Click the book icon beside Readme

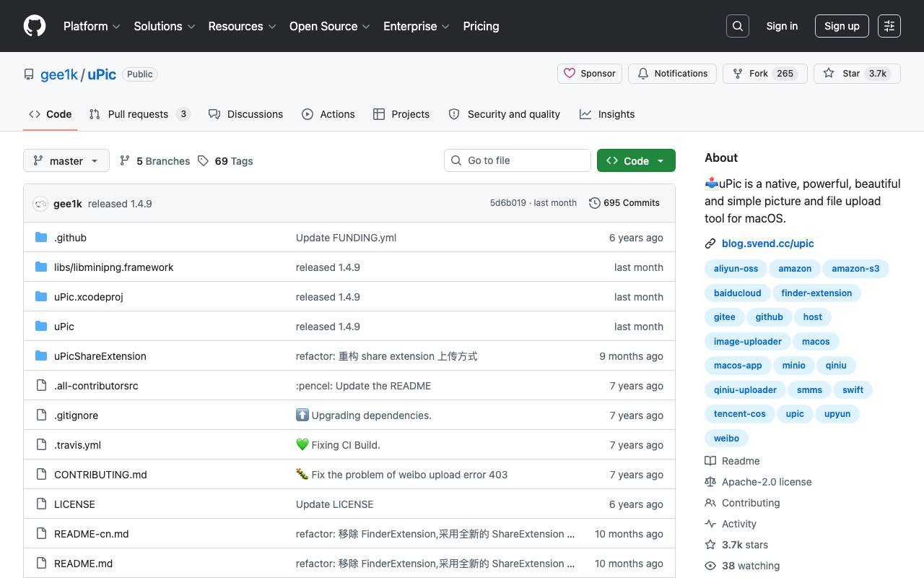coord(710,461)
